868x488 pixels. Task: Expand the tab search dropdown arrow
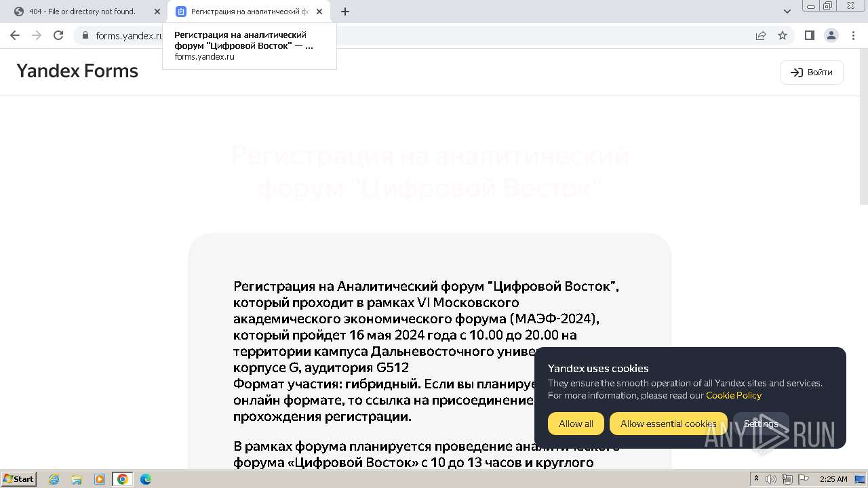(x=787, y=12)
